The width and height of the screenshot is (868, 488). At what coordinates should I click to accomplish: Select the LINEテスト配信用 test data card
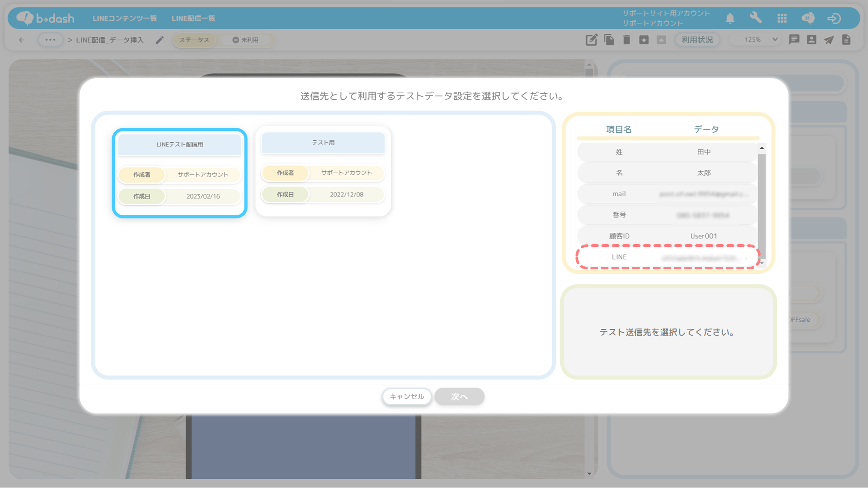[179, 173]
